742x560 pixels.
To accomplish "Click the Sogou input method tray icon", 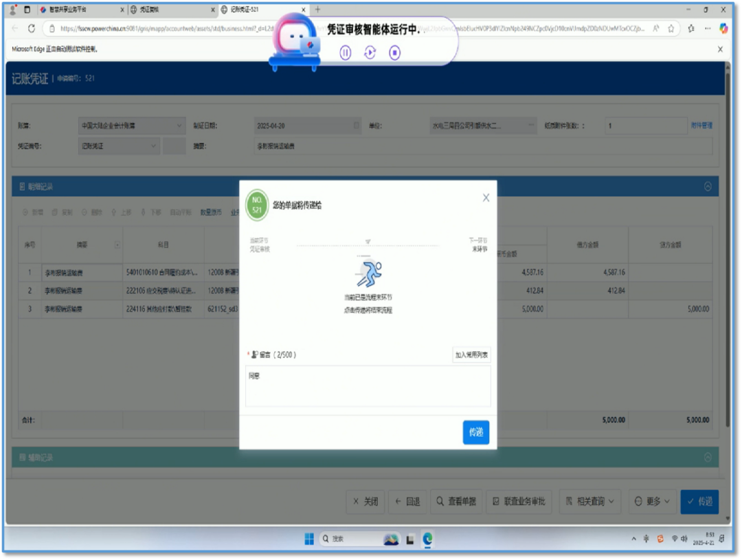I will click(660, 539).
